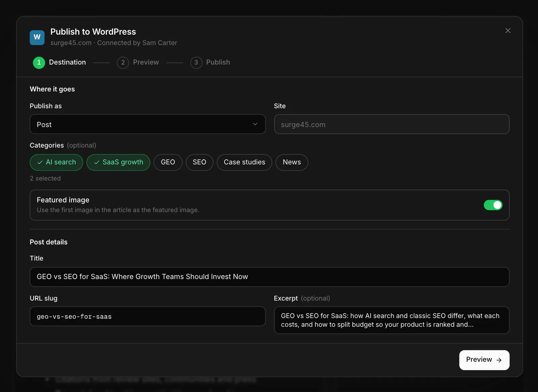
Task: Click the step 3 number circle
Action: [x=196, y=63]
